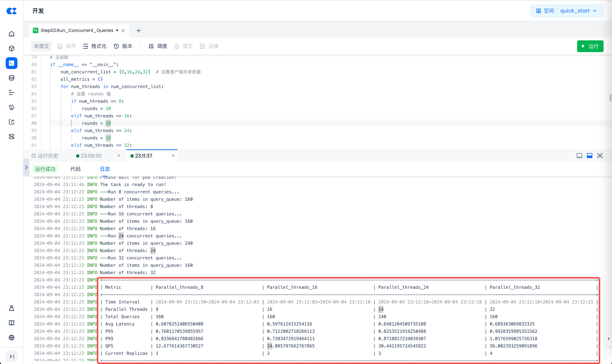Close the 23:11:37 run tab

(173, 156)
